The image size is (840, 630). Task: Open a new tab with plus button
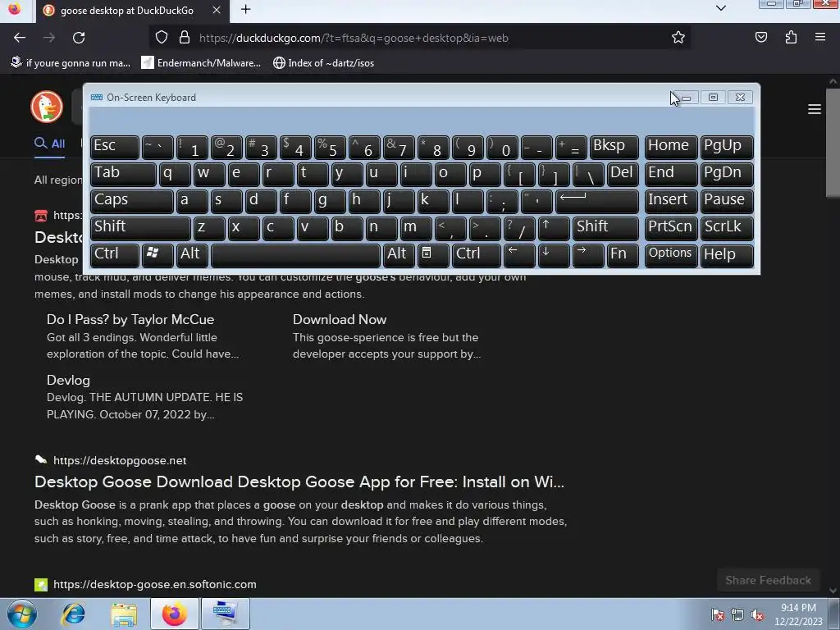[245, 10]
